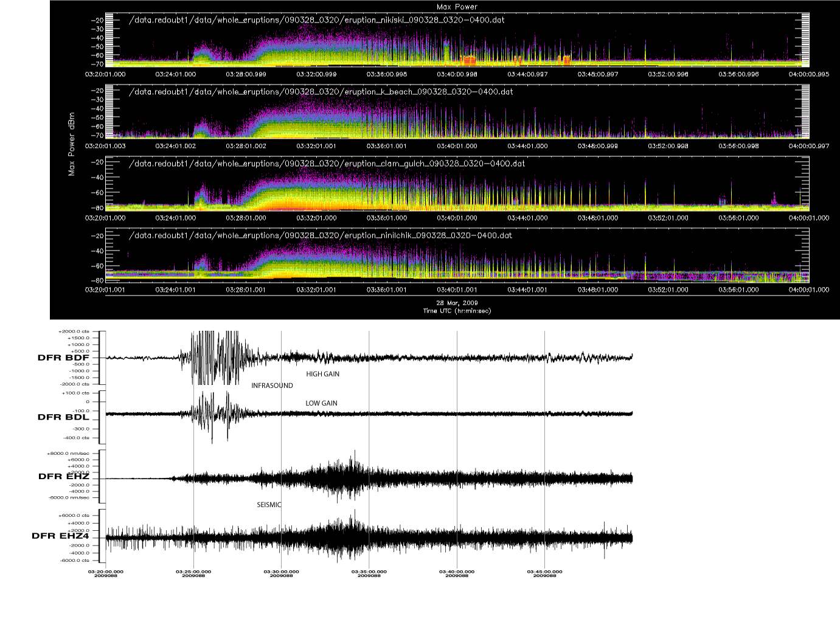Click the 03:25:00.000 seismogram time label
Screen dimensions: 840x633
pos(193,572)
